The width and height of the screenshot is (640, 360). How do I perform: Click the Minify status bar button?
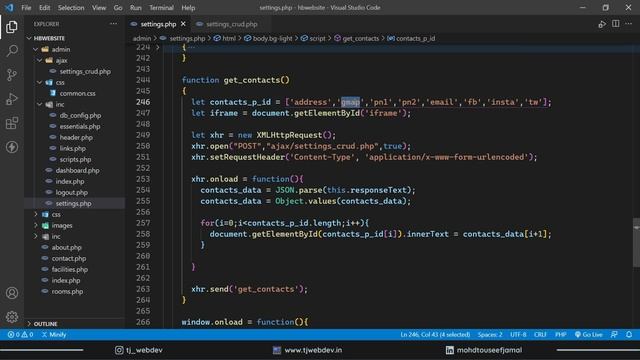[x=54, y=335]
